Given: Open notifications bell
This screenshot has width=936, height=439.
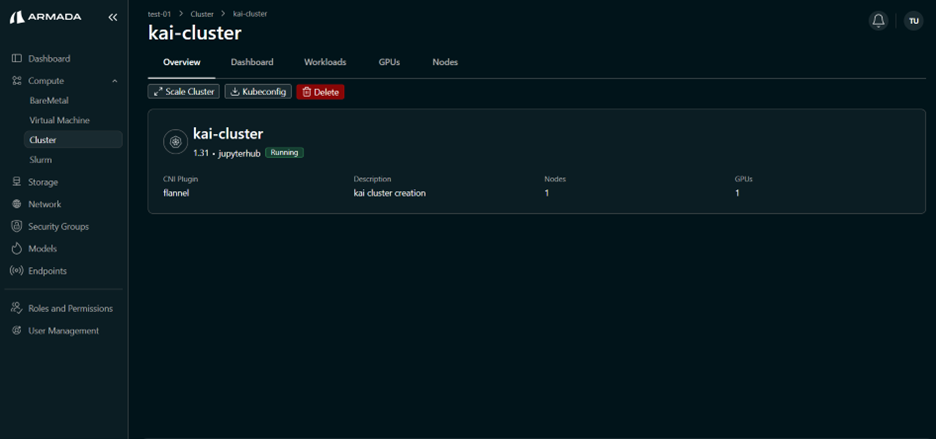Looking at the screenshot, I should coord(878,20).
